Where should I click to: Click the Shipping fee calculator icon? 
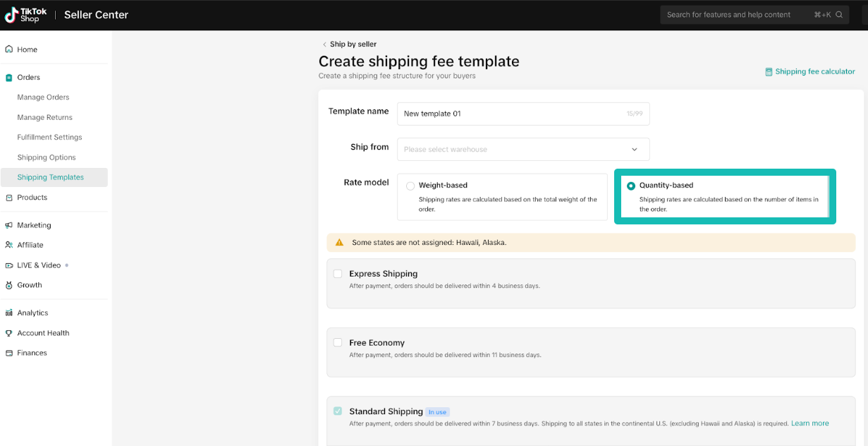[768, 71]
